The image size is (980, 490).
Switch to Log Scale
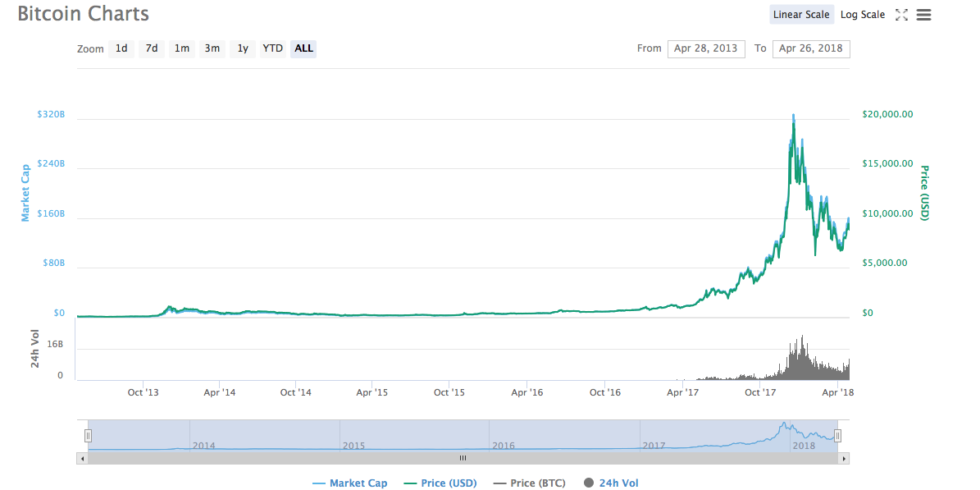click(862, 15)
